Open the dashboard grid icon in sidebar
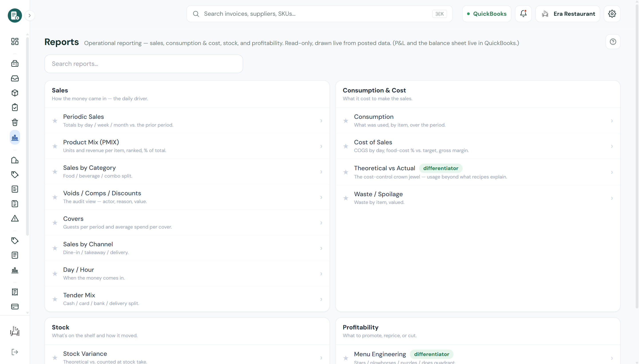 (15, 41)
